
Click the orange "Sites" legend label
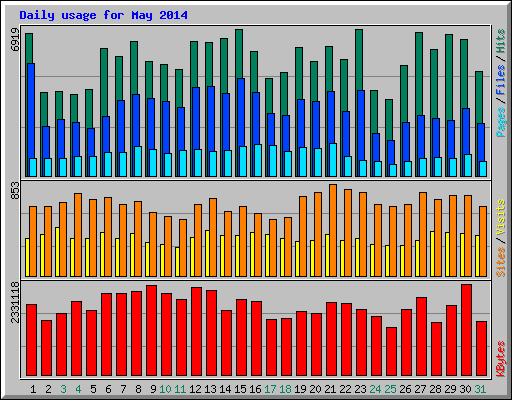click(x=501, y=262)
